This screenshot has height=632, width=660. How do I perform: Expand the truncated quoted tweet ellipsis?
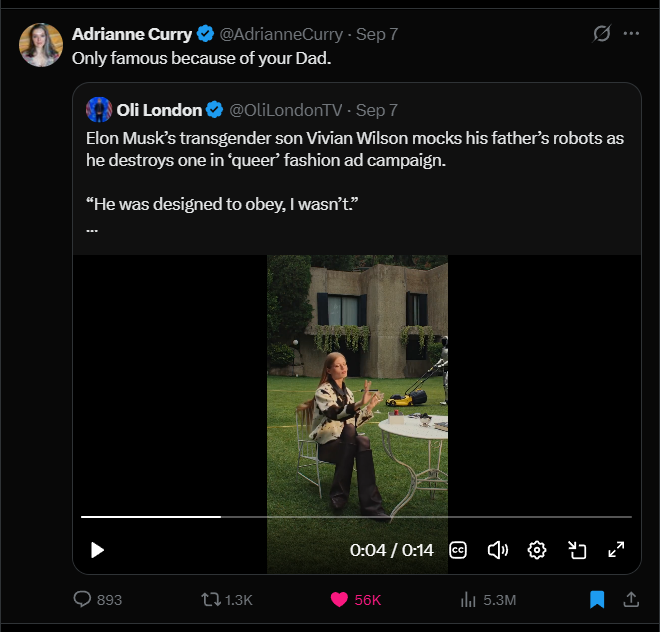coord(92,230)
